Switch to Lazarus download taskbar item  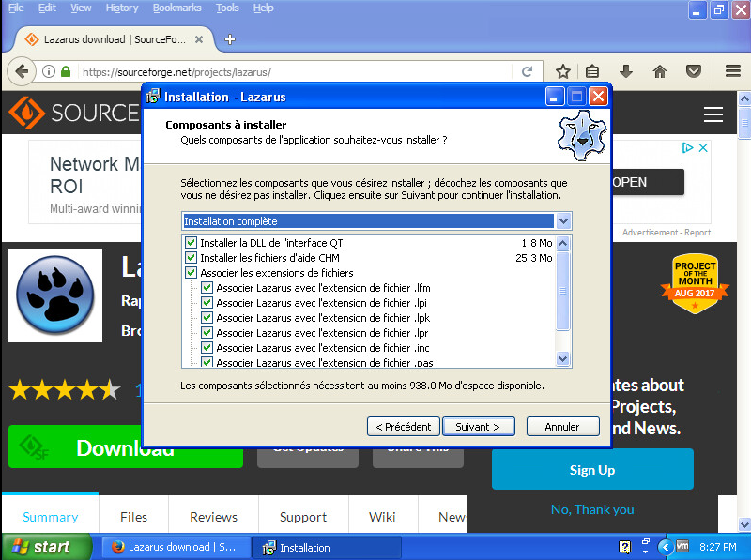point(176,547)
